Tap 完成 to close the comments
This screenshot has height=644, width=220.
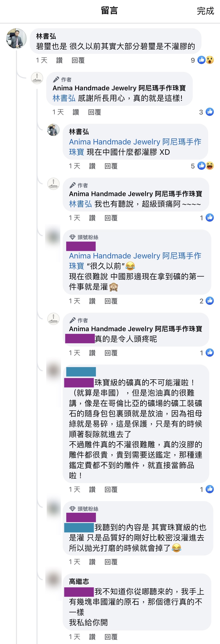pos(205,11)
